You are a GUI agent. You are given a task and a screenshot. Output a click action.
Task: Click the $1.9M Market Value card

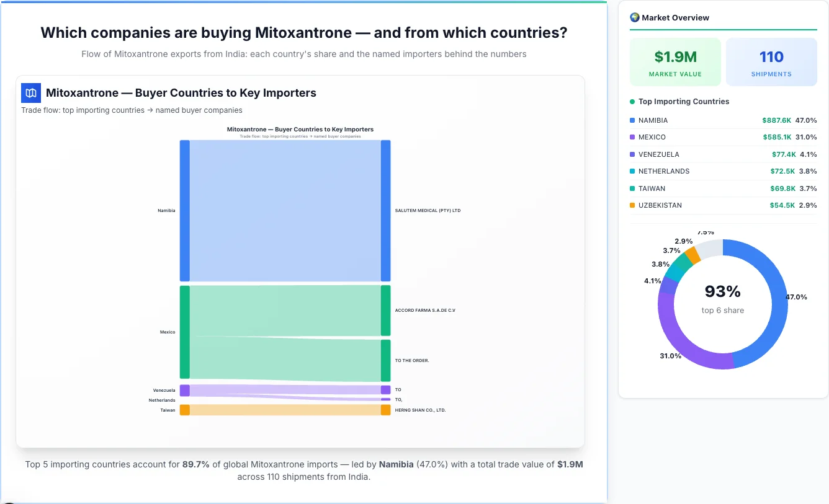pyautogui.click(x=675, y=61)
